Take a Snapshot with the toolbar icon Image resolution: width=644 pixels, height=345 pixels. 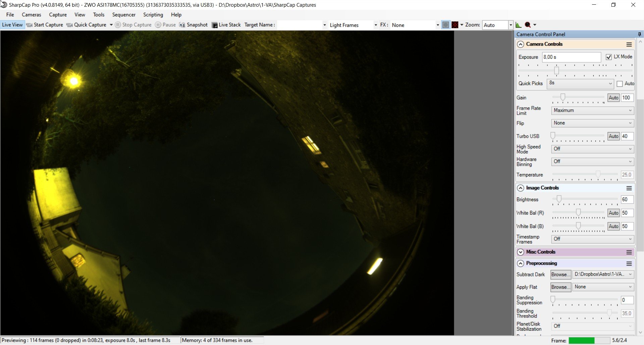(182, 25)
